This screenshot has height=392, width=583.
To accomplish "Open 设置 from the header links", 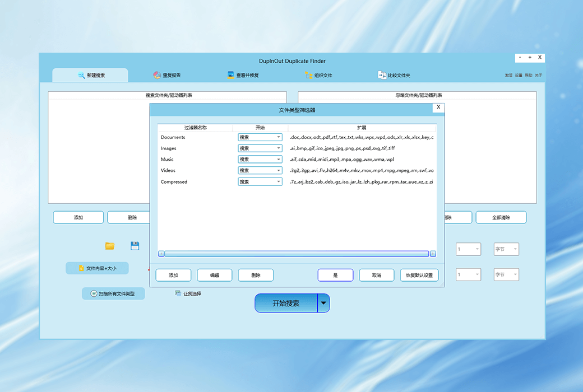I will click(519, 76).
